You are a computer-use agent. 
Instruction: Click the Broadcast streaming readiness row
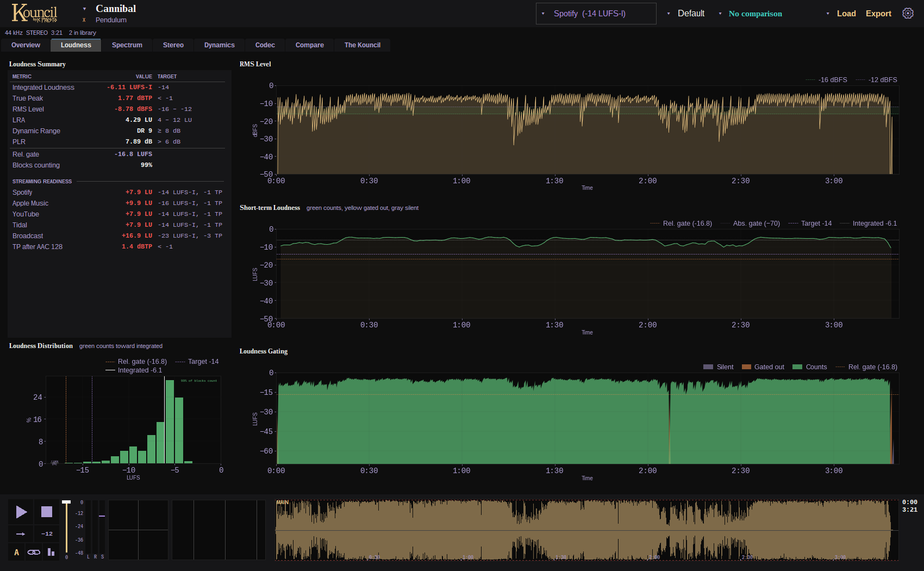click(x=117, y=236)
